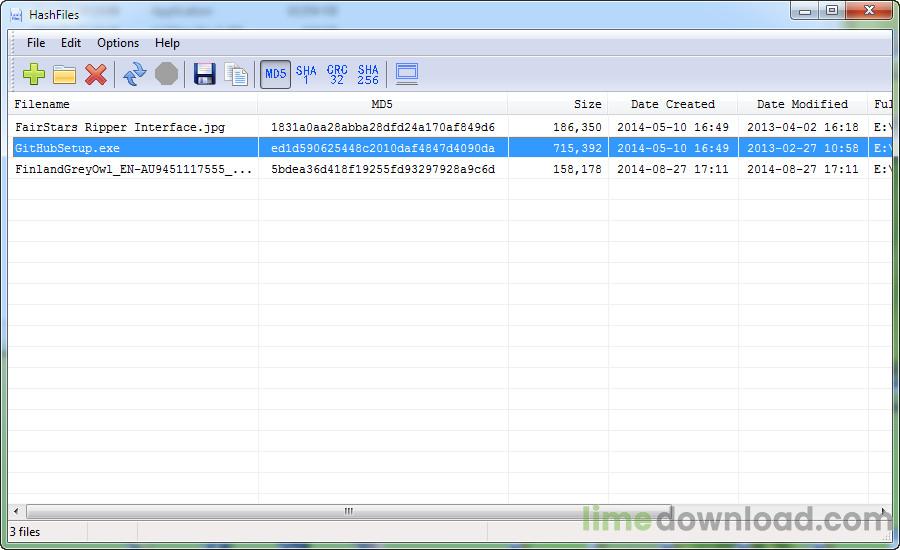Sort by the Filename column header

133,104
